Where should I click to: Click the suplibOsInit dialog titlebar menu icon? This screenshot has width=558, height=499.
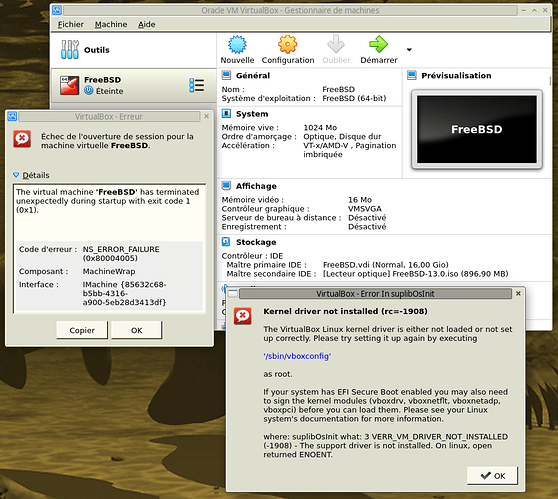pyautogui.click(x=233, y=294)
